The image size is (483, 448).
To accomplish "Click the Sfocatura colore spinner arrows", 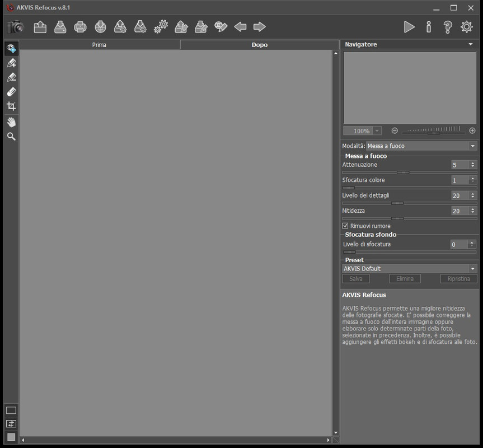I will click(x=472, y=180).
